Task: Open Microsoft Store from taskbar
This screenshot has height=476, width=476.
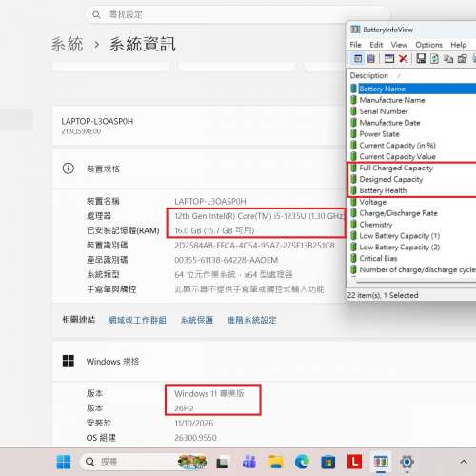Action: click(328, 462)
